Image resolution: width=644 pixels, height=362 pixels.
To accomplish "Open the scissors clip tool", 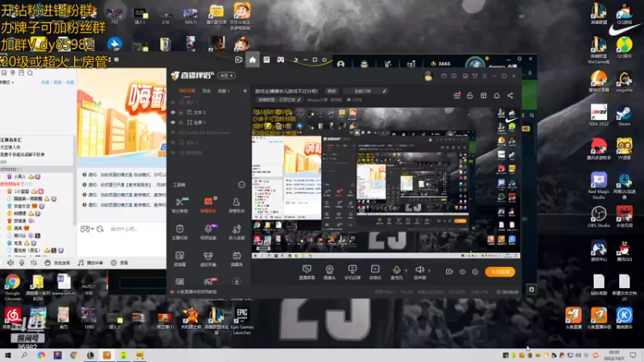I will coord(180,204).
